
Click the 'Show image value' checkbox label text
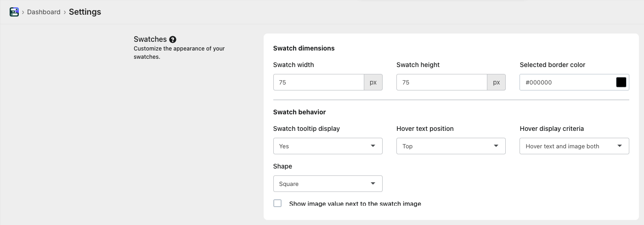[355, 204]
